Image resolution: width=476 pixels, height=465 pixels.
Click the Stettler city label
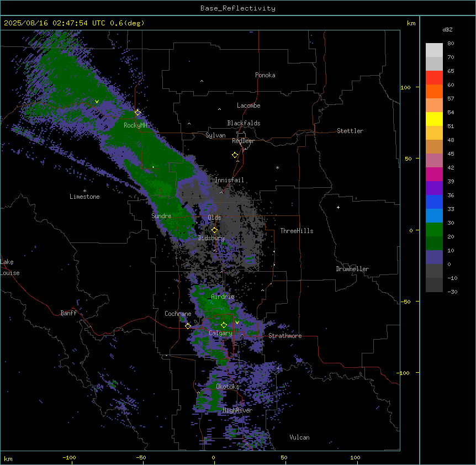(350, 131)
